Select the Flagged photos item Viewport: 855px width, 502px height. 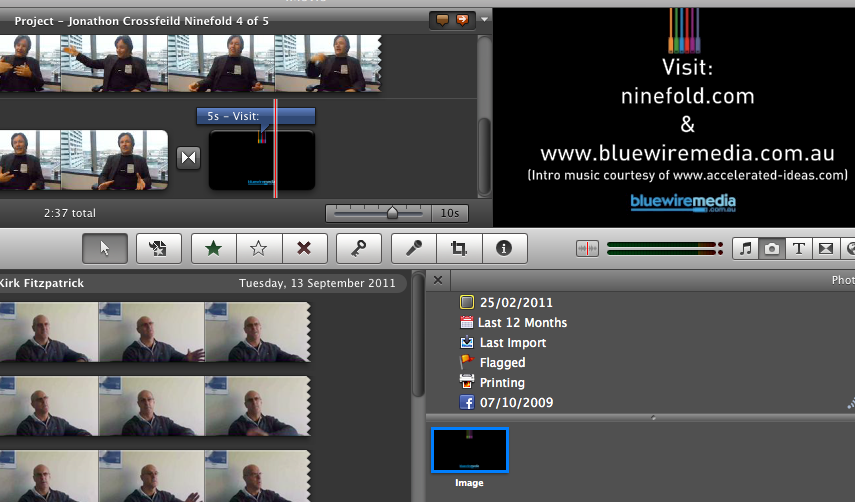492,362
